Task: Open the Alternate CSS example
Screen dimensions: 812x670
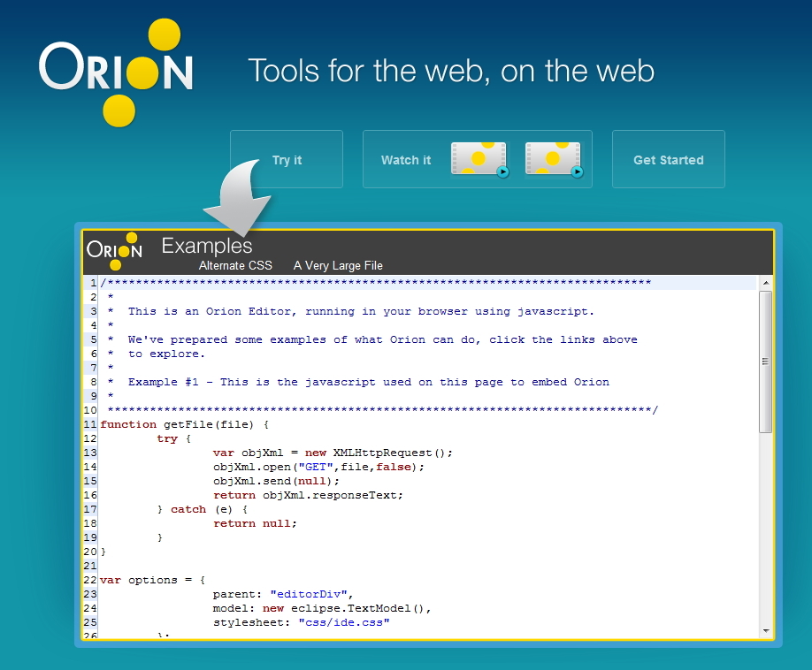Action: click(235, 265)
